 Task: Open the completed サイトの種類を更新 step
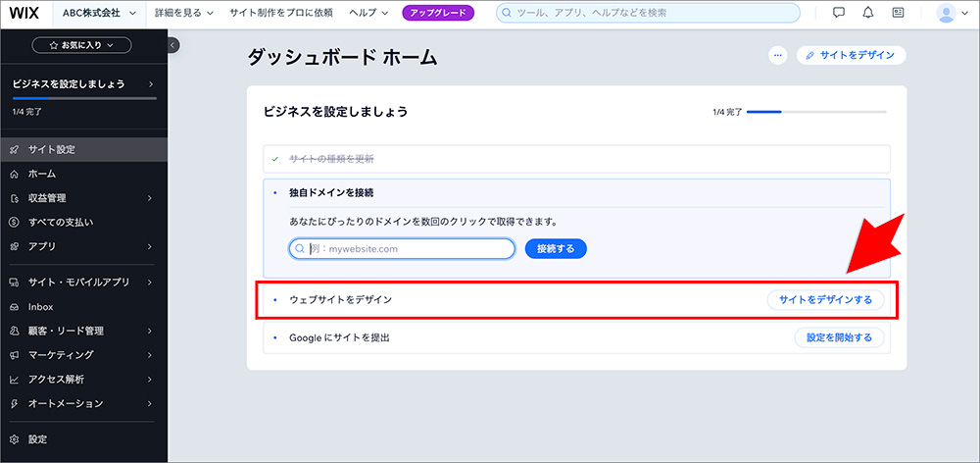click(576, 159)
